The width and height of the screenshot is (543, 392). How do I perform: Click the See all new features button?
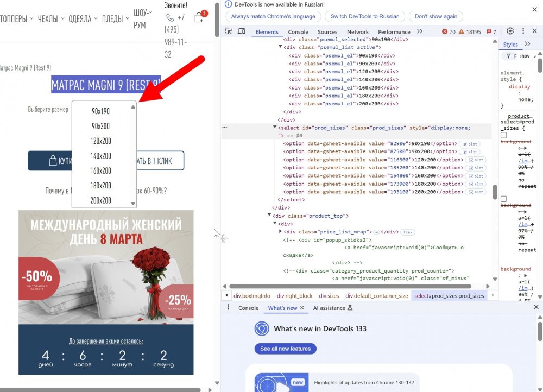click(285, 349)
